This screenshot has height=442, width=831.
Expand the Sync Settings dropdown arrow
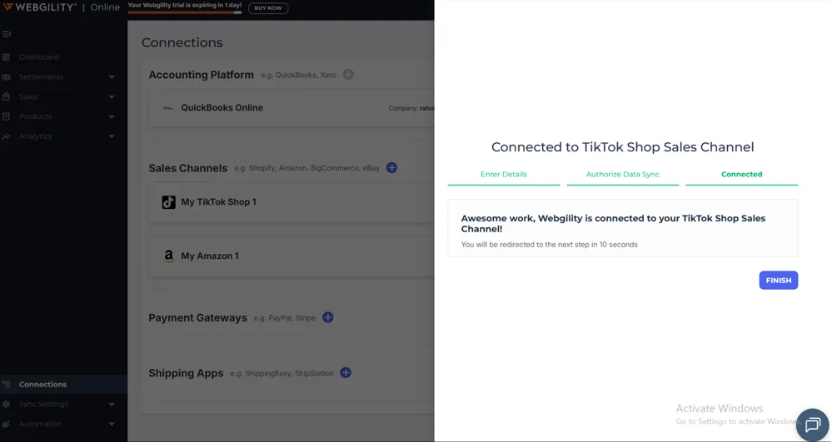pyautogui.click(x=111, y=404)
